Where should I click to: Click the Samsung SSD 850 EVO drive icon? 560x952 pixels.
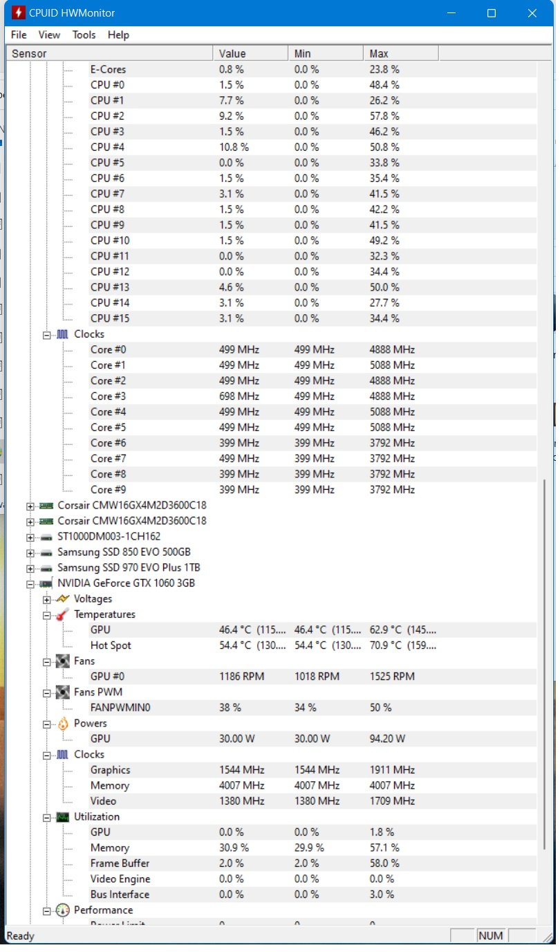[x=46, y=552]
